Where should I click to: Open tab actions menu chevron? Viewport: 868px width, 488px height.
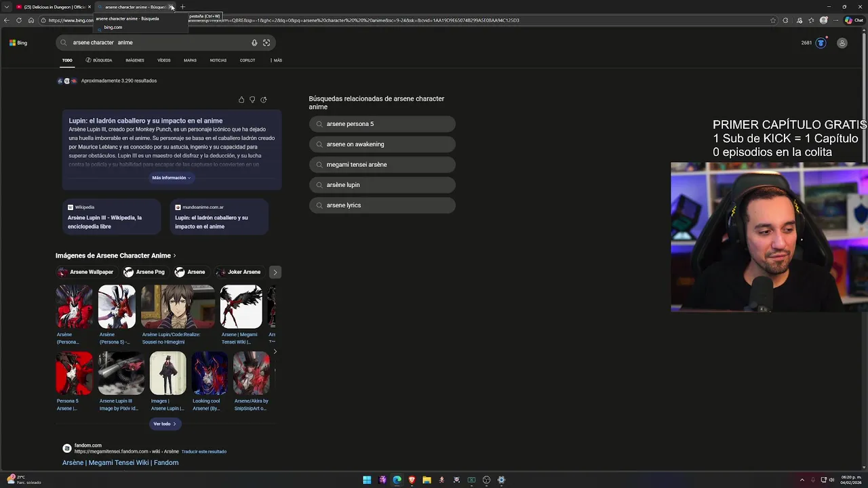click(6, 7)
